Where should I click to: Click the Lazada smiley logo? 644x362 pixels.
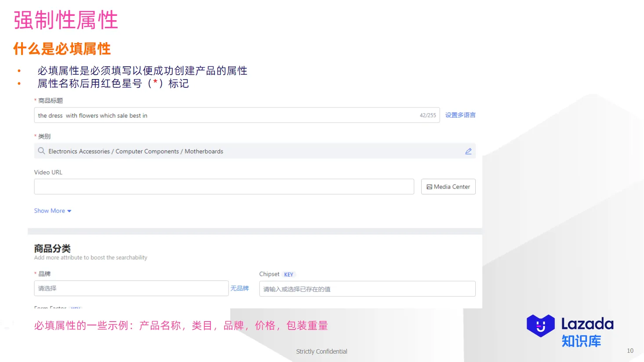click(x=541, y=326)
